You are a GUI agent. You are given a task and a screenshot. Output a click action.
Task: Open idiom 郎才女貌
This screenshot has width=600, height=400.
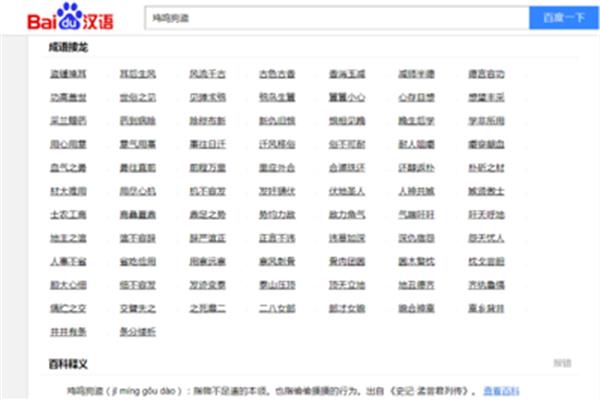click(x=347, y=308)
